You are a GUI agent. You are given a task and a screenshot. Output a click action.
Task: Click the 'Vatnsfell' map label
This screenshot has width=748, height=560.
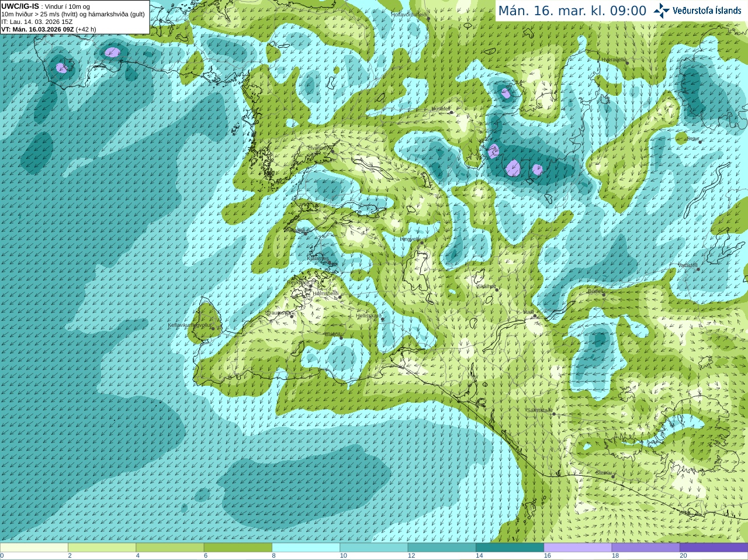click(688, 265)
